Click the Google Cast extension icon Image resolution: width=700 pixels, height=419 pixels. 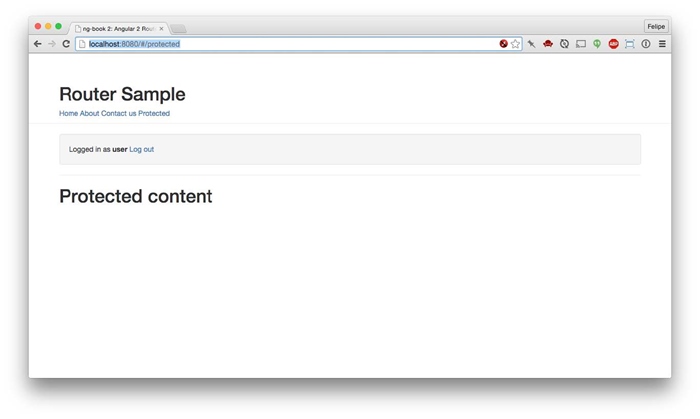581,44
